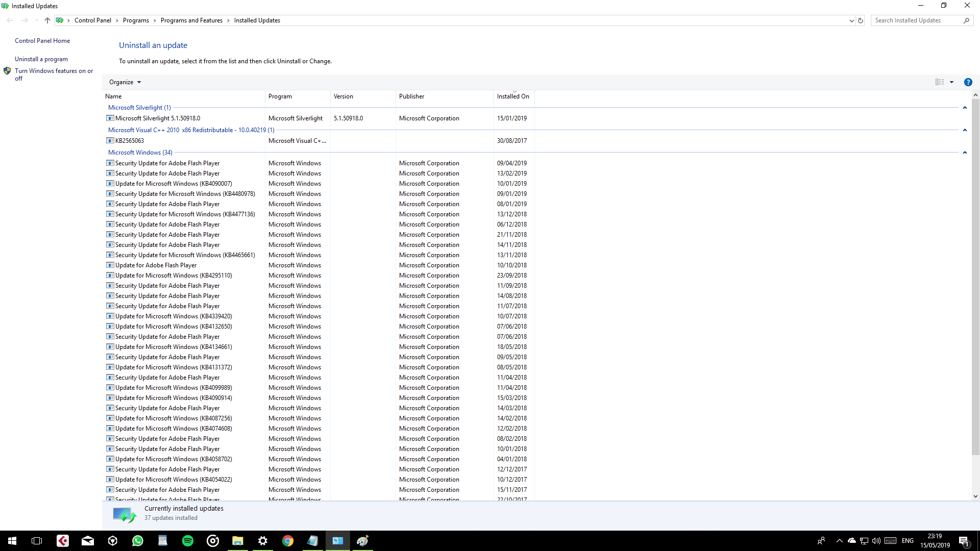
Task: Open the Windows Start button
Action: [12, 541]
